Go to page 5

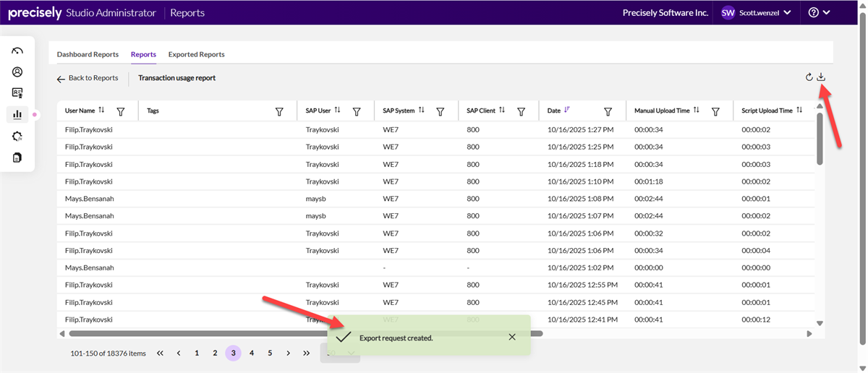tap(270, 353)
